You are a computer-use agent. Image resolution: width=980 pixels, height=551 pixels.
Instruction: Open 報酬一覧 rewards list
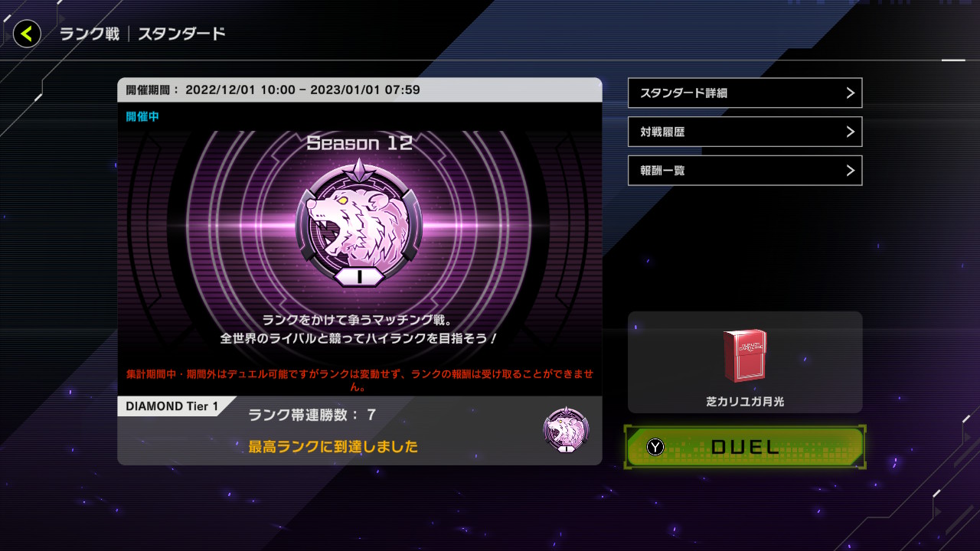[x=745, y=171]
